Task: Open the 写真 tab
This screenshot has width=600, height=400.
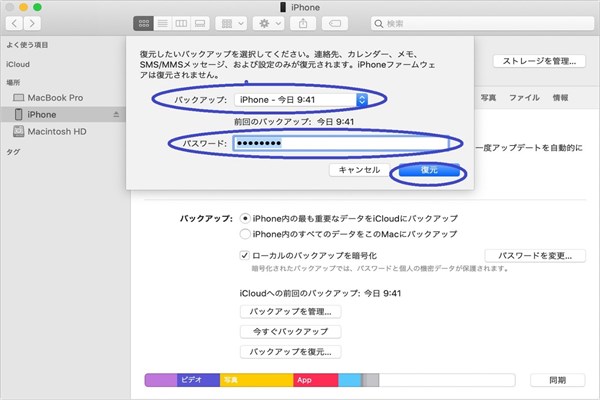Action: [x=488, y=98]
